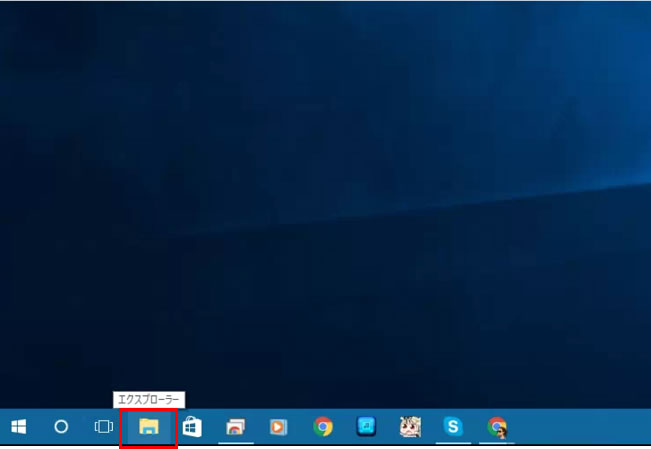Open Cortana search circle
The image size is (651, 449).
pyautogui.click(x=61, y=426)
